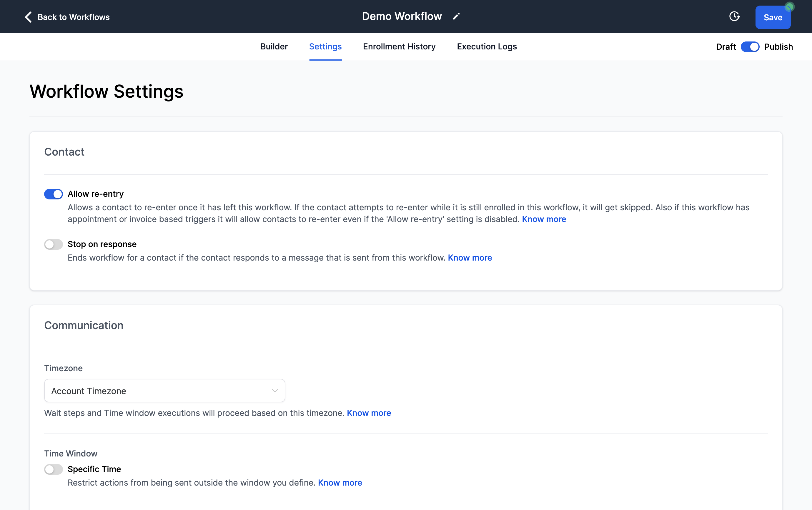812x510 pixels.
Task: Click the Demo Workflow title
Action: coord(402,16)
